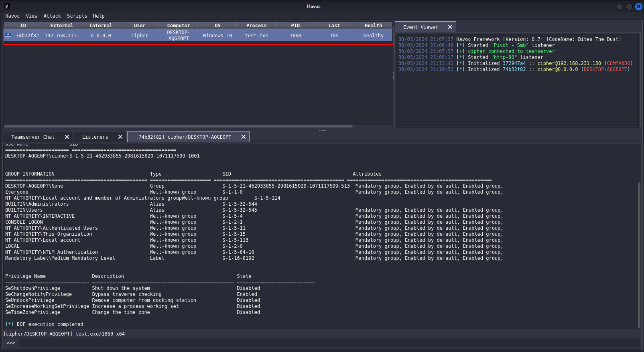644x352 pixels.
Task: Sort sessions by the PID column header
Action: click(x=295, y=25)
